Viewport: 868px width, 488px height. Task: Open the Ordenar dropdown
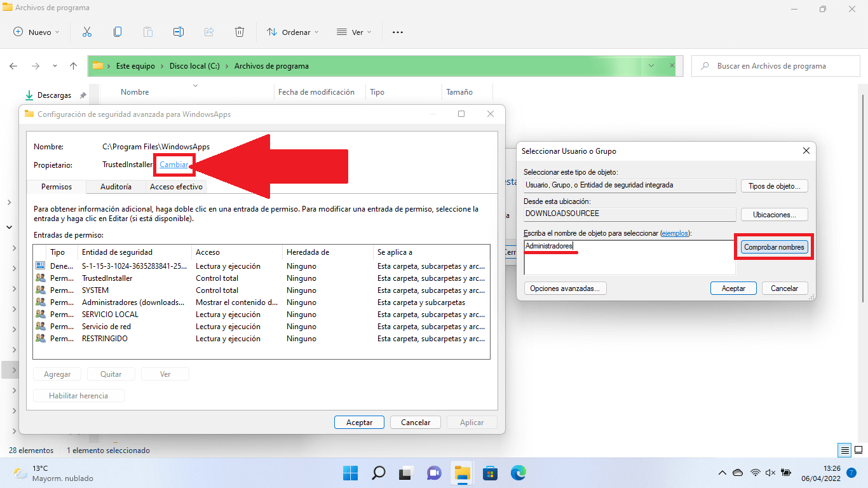pos(293,32)
